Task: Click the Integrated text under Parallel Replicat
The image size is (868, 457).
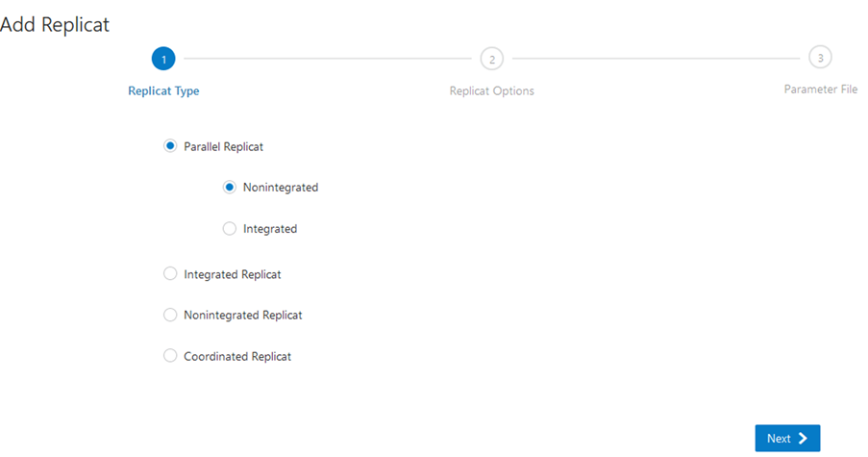Action: (270, 229)
